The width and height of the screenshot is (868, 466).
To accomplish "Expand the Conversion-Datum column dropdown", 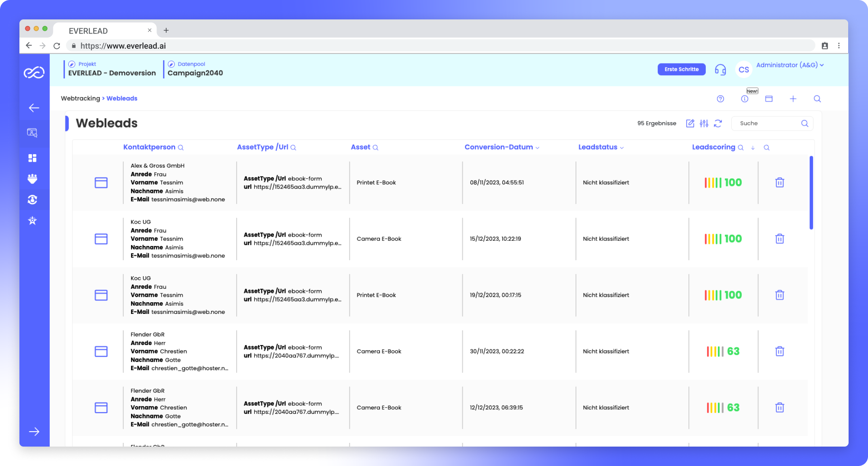I will coord(538,148).
